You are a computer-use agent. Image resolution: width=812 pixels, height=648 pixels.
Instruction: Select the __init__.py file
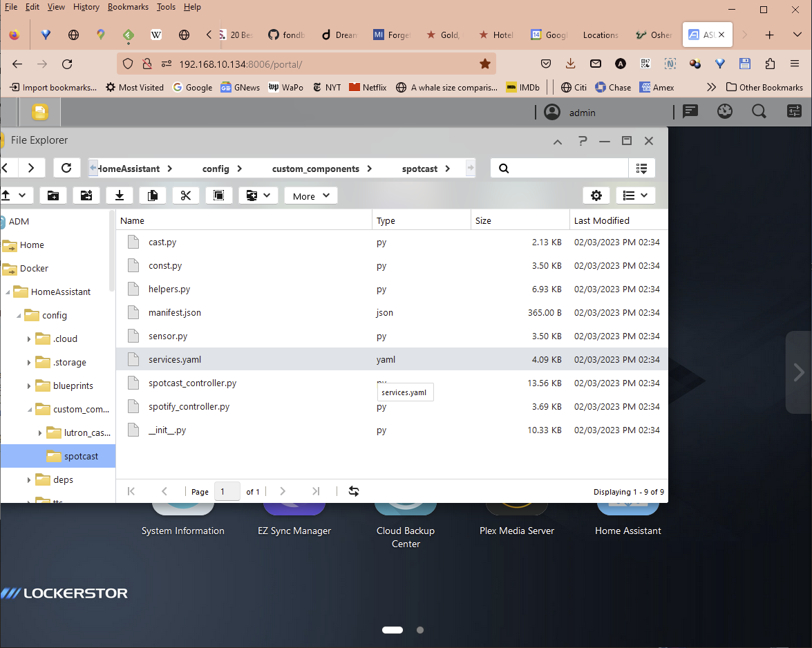click(392, 430)
